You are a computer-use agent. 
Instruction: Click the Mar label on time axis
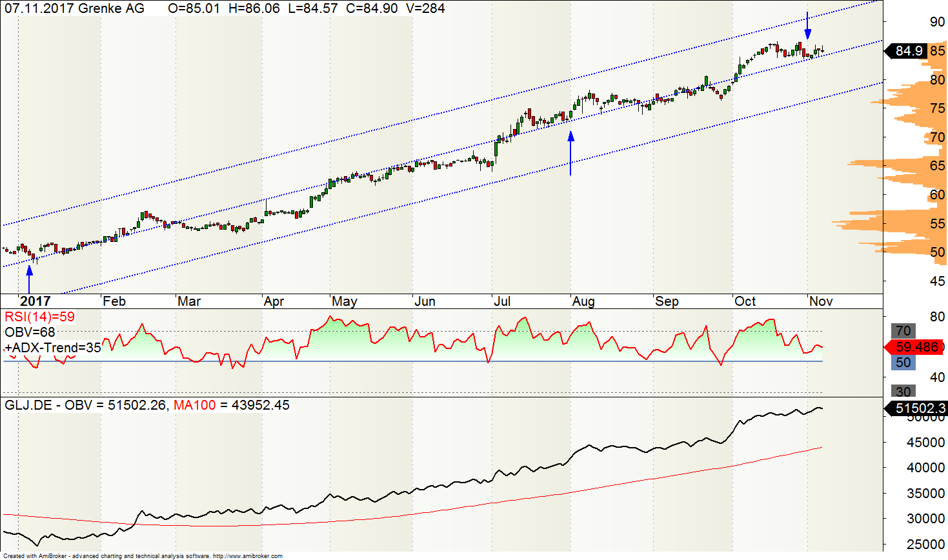(189, 301)
